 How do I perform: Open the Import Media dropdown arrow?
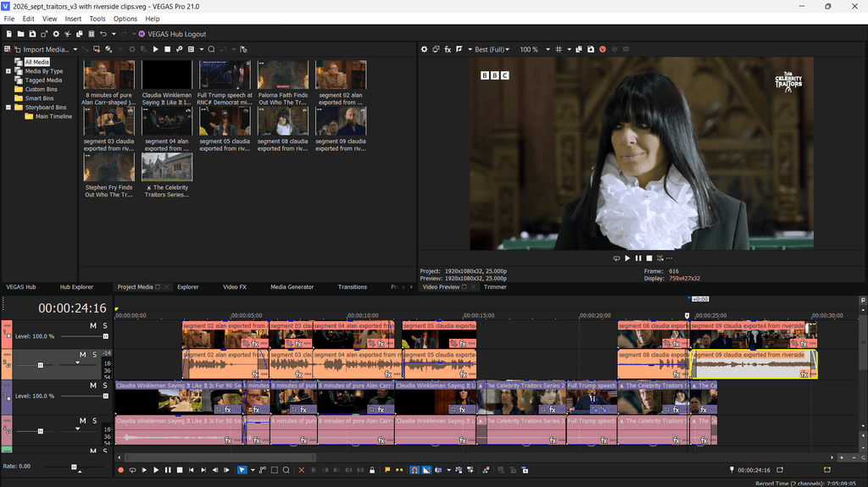[x=75, y=49]
